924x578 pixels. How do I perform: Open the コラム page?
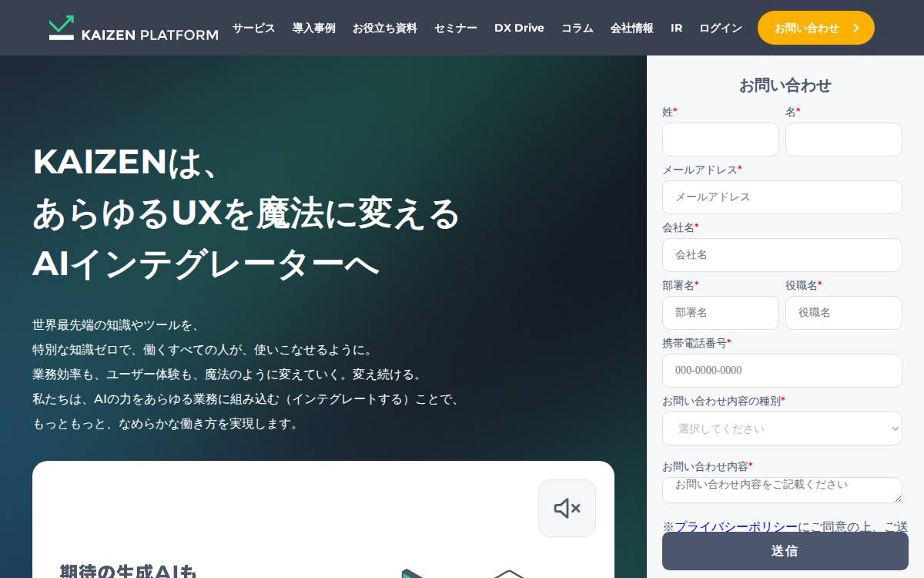(x=577, y=28)
